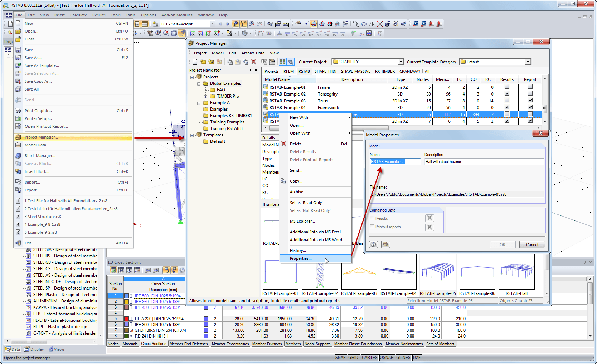Click the red color swatch for HE A 220
The height and width of the screenshot is (364, 597).
(x=126, y=319)
